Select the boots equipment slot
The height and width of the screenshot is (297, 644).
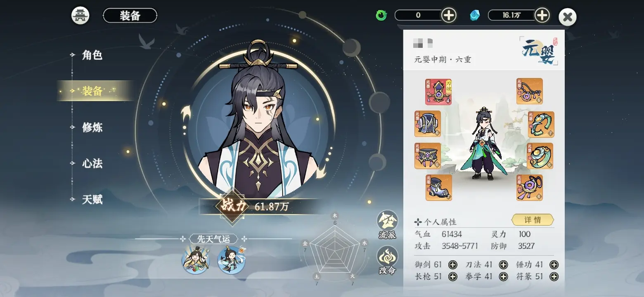[x=438, y=188]
